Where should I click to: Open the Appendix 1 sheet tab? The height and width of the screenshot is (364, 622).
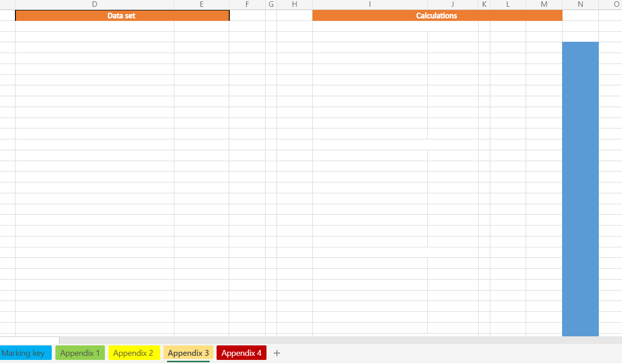pyautogui.click(x=80, y=353)
